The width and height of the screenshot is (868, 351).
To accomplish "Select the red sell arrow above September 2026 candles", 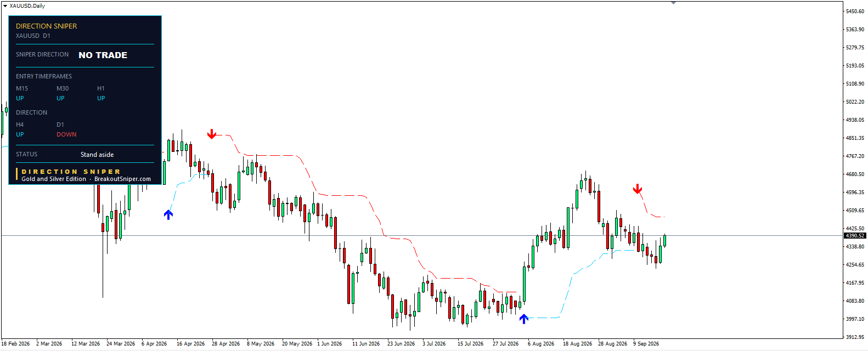I will (x=638, y=189).
